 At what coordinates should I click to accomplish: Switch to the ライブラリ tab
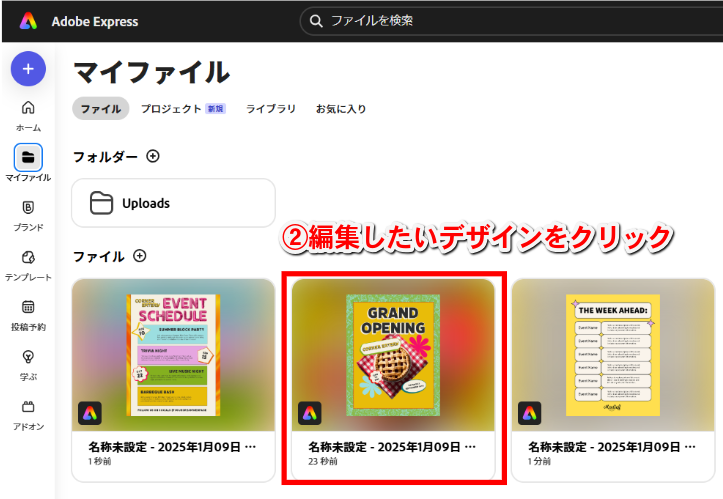coord(271,108)
